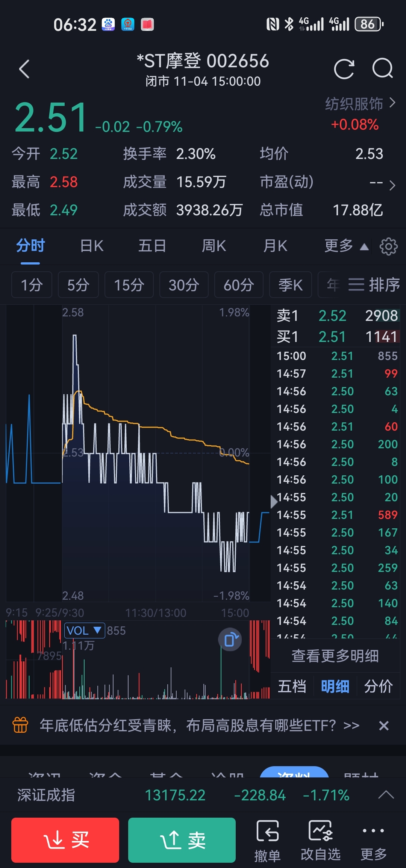Tap the green 卖 sell button
The width and height of the screenshot is (406, 868).
pyautogui.click(x=182, y=840)
